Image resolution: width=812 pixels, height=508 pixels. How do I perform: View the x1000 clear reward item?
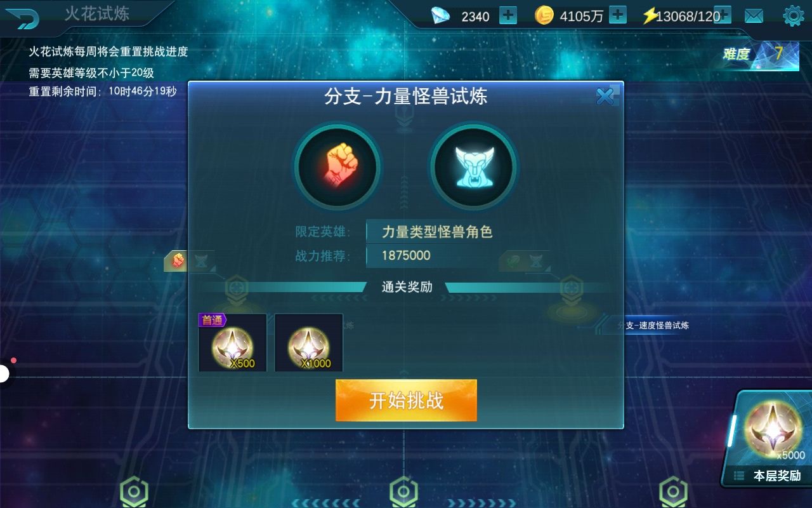click(x=309, y=342)
